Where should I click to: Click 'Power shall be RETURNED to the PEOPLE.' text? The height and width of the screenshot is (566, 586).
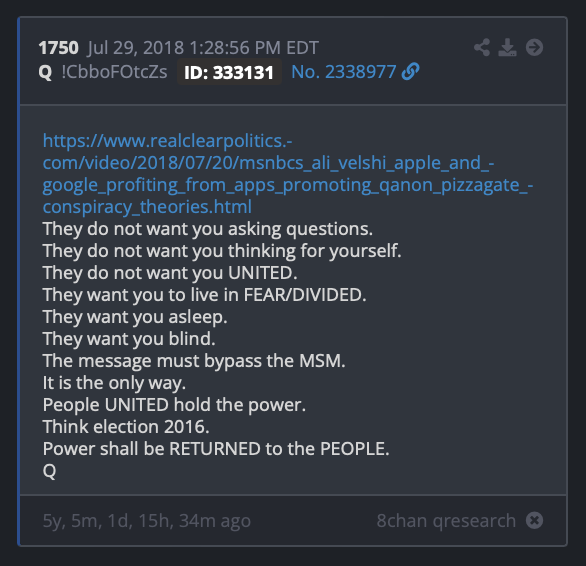click(216, 449)
